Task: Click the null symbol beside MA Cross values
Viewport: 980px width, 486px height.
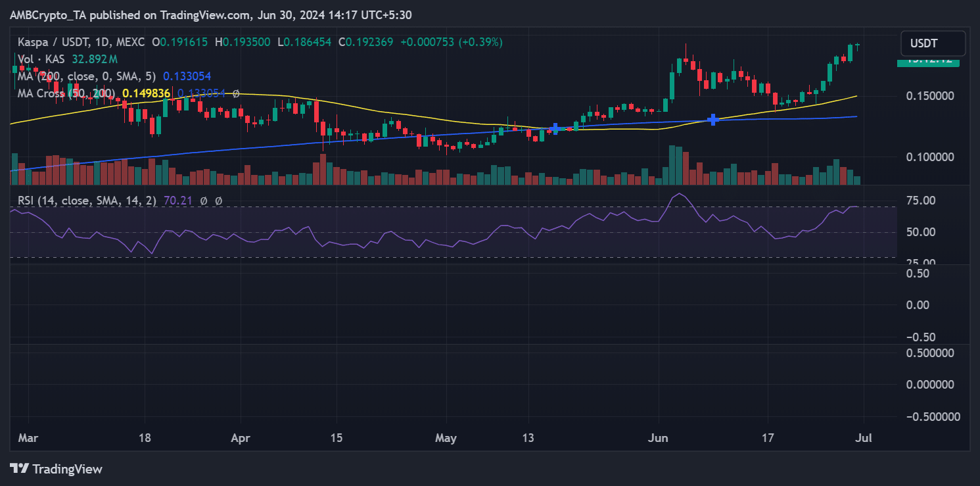Action: (236, 93)
